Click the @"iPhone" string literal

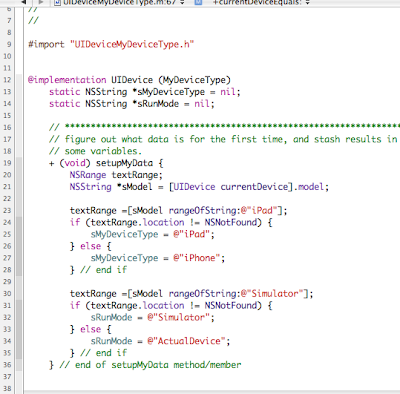[x=197, y=258]
